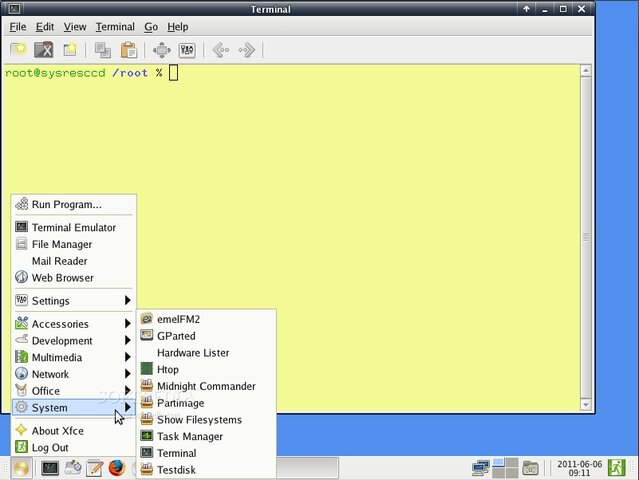Click the screenshot camera icon in the panel
This screenshot has width=639, height=480.
pos(531,468)
